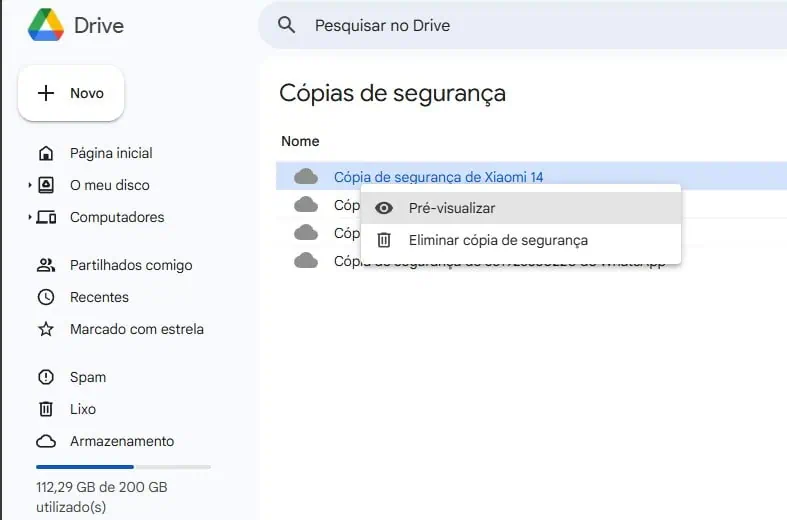Click the people icon beside Partilhados comigo
Image resolution: width=787 pixels, height=520 pixels.
click(46, 265)
